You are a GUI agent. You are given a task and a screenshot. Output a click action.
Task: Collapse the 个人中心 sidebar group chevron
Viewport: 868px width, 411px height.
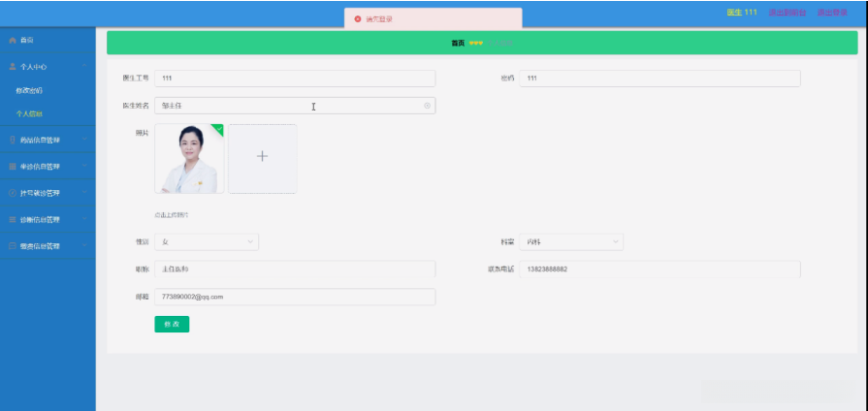(x=84, y=66)
